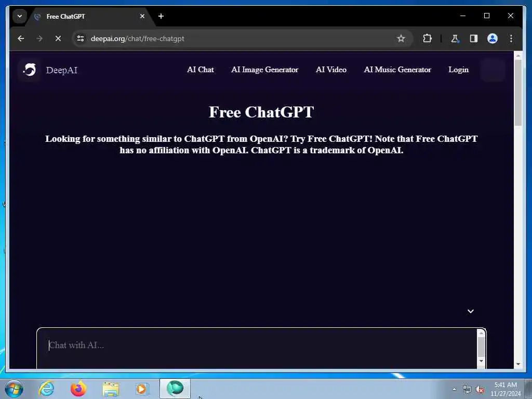Focus the Chat with AI input field
The image size is (532, 399).
tap(257, 348)
